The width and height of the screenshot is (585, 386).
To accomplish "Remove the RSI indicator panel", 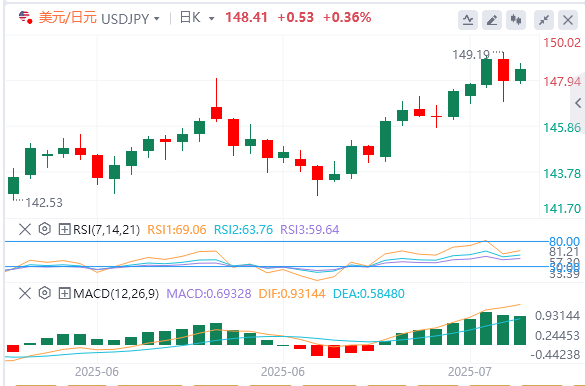I will (25, 229).
